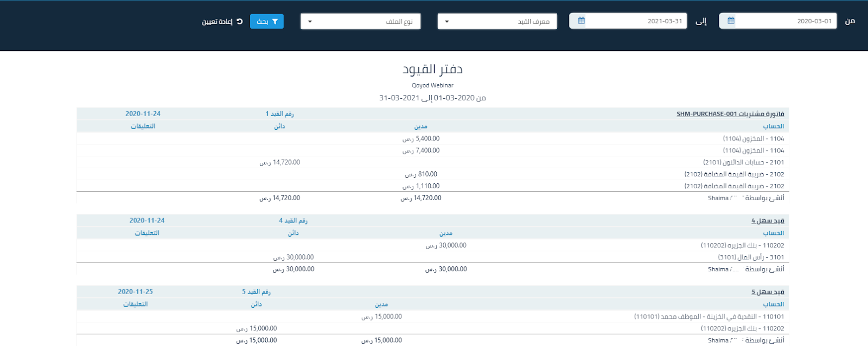Click the التعليقات column header of entry 1
This screenshot has height=350, width=868.
click(x=143, y=126)
